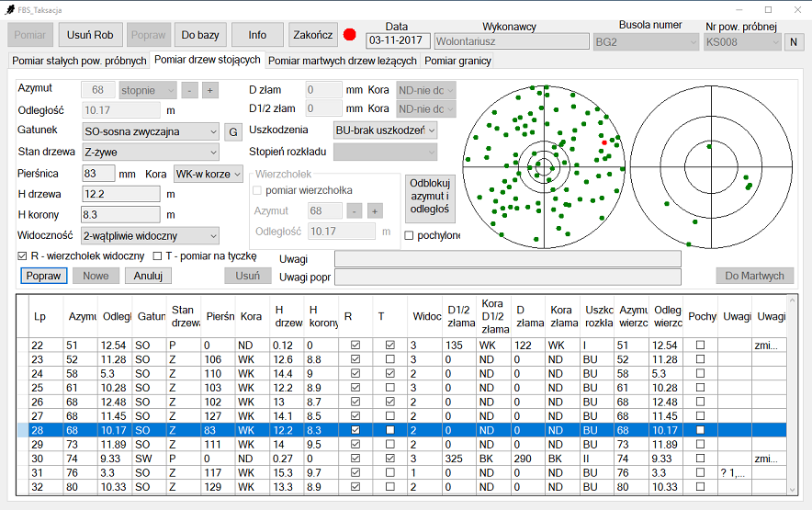
Task: Check the 'pochylone' checkbox
Action: 410,235
